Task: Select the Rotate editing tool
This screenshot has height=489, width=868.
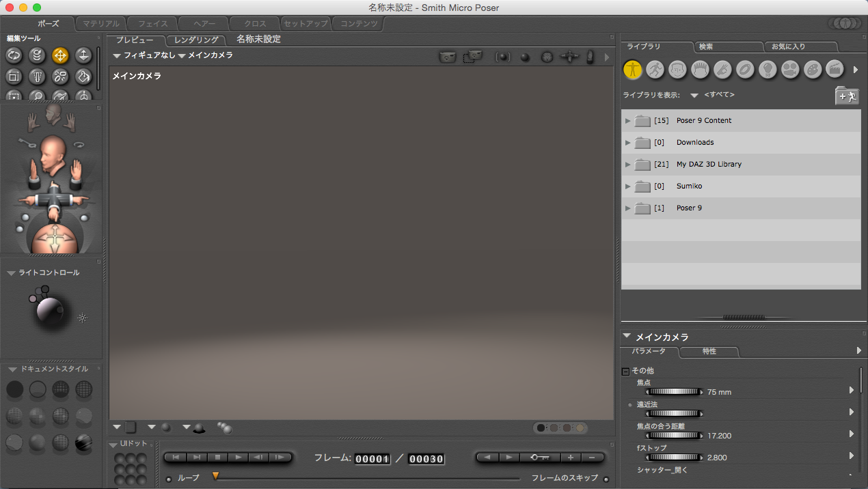Action: (x=14, y=55)
